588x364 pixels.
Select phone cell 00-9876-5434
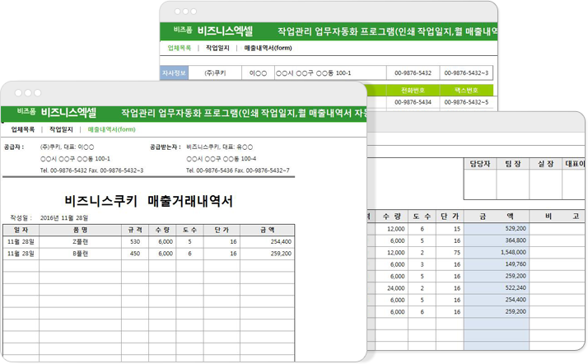point(413,102)
